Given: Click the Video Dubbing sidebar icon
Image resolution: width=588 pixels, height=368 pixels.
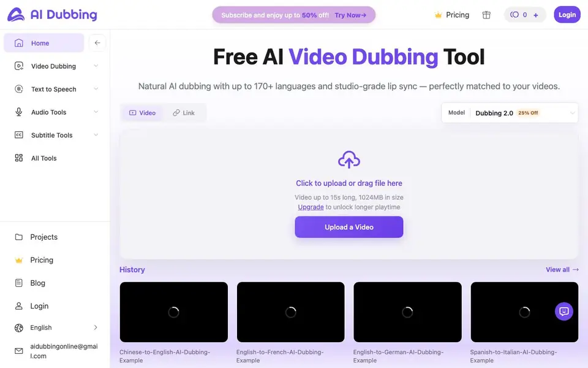Looking at the screenshot, I should point(19,66).
